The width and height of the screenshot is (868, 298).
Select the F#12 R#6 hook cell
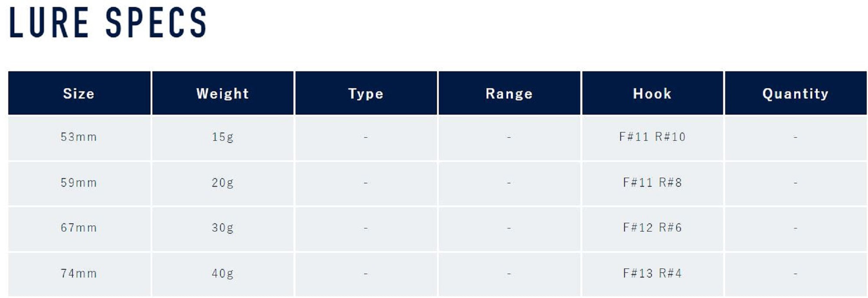click(652, 228)
